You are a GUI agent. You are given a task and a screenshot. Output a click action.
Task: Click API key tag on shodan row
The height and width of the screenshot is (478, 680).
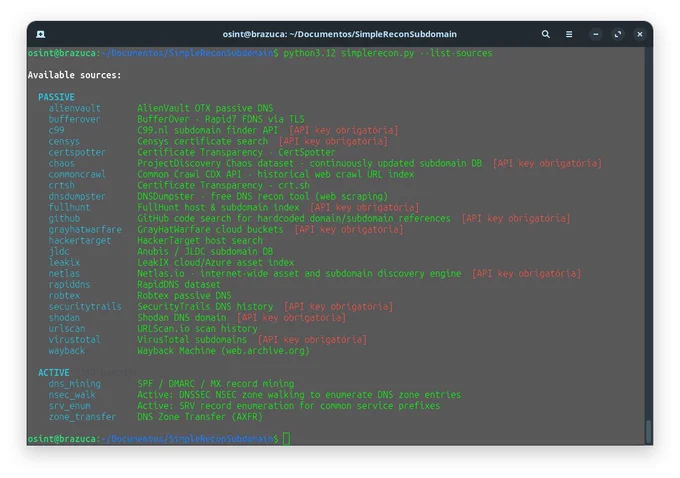pos(291,318)
